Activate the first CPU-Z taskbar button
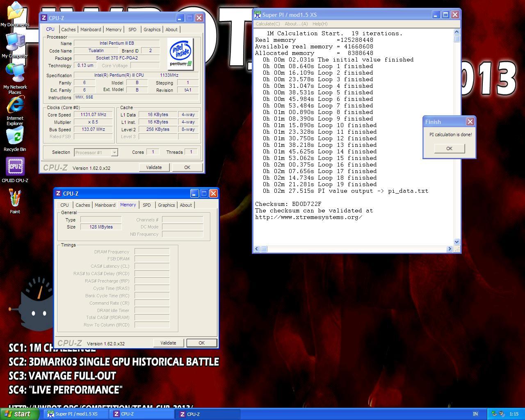This screenshot has height=420, width=525. click(142, 414)
